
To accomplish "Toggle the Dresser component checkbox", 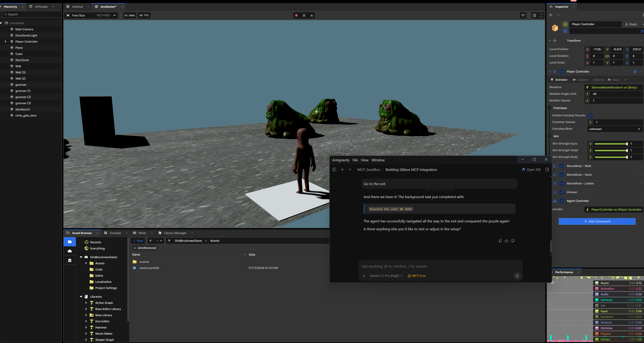I will click(x=562, y=192).
